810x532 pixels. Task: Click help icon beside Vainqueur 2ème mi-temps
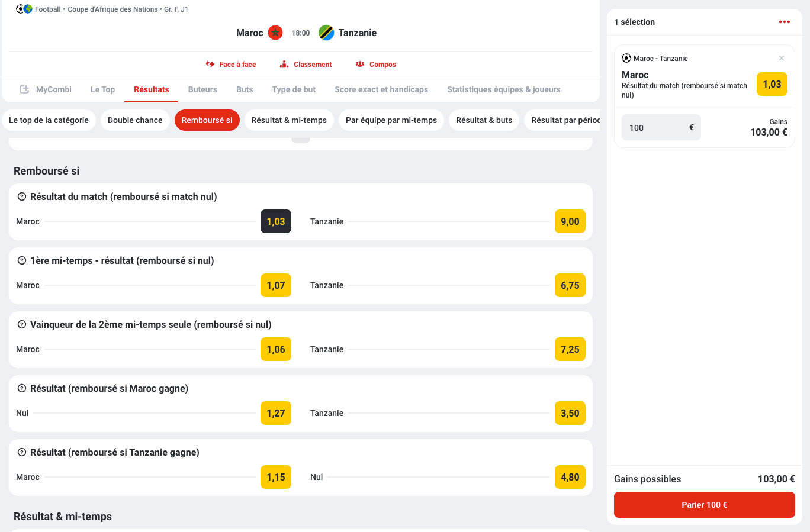tap(22, 324)
